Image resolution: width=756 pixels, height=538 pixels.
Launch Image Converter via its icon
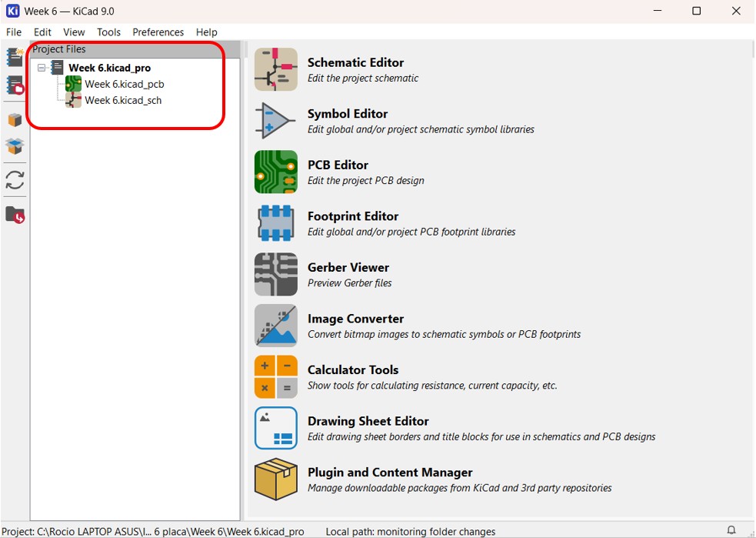(x=276, y=326)
